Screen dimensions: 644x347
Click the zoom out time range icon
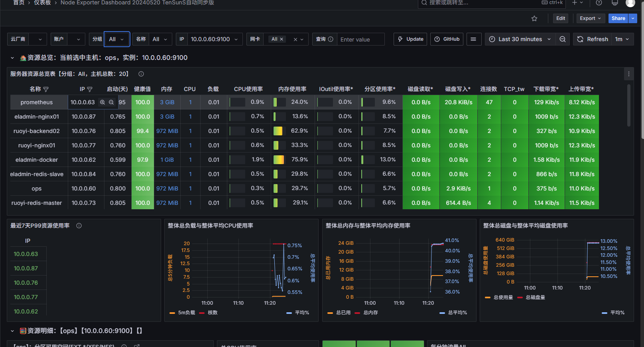point(562,39)
